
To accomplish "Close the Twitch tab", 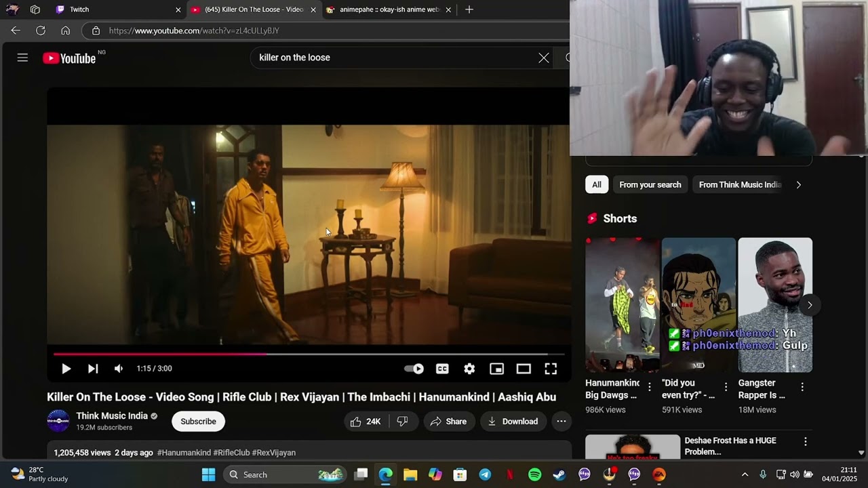I will [178, 10].
